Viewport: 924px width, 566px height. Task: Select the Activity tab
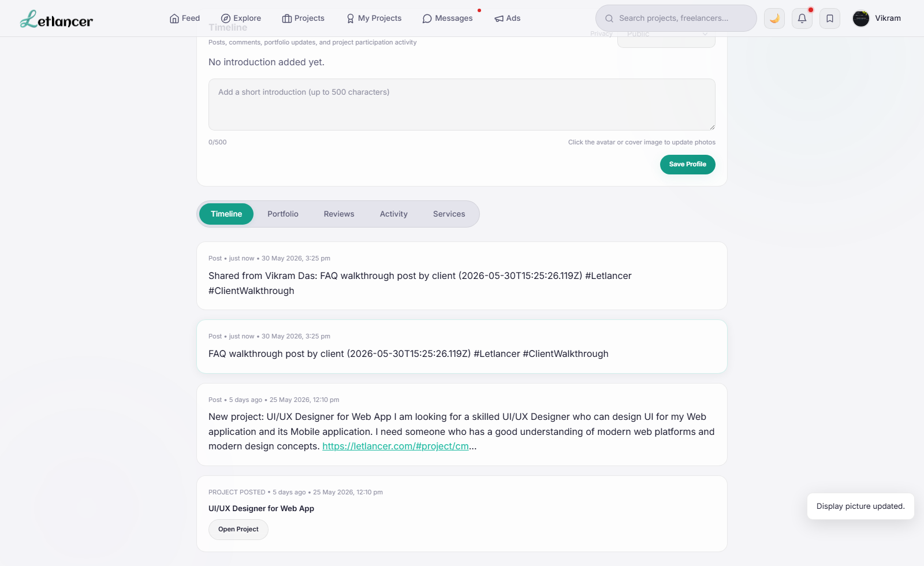394,214
